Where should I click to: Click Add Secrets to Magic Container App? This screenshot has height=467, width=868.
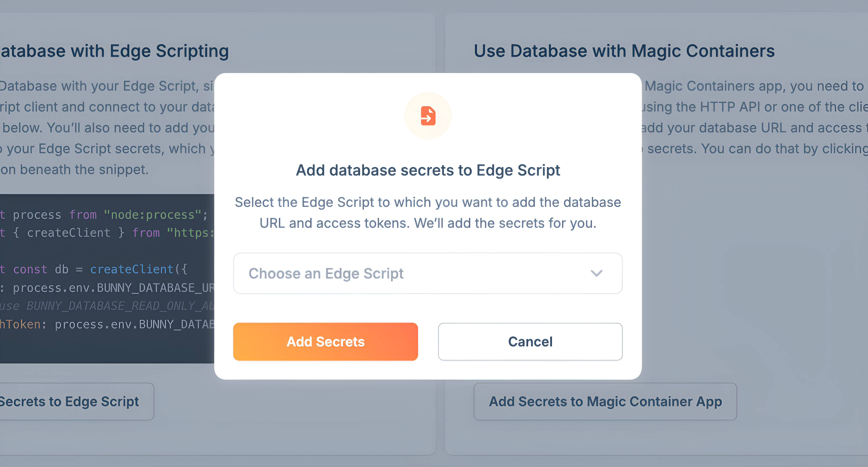coord(605,401)
